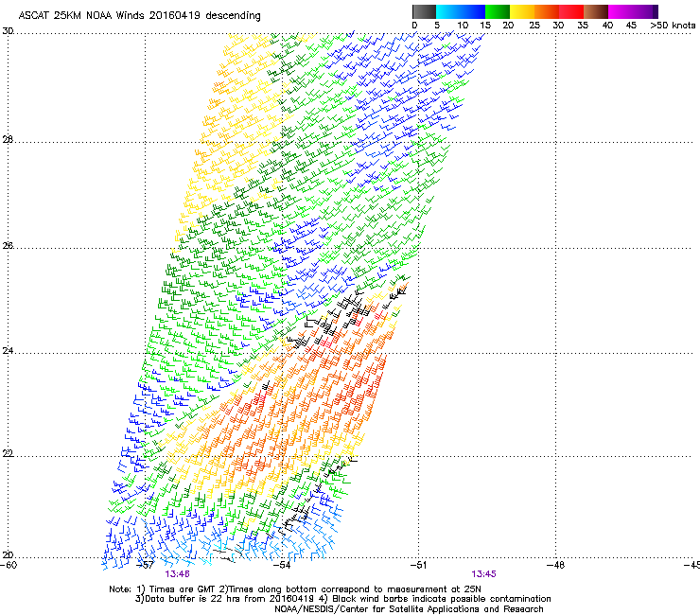The width and height of the screenshot is (700, 615).
Task: Select the gray 0–5 knots legend swatch
Action: click(x=424, y=11)
